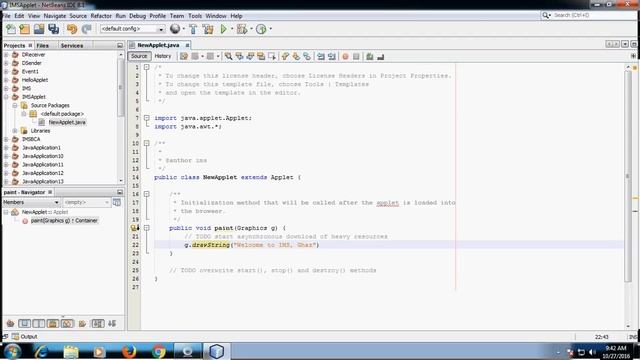
Task: Click the Comment icon in editor toolbar
Action: [x=370, y=56]
